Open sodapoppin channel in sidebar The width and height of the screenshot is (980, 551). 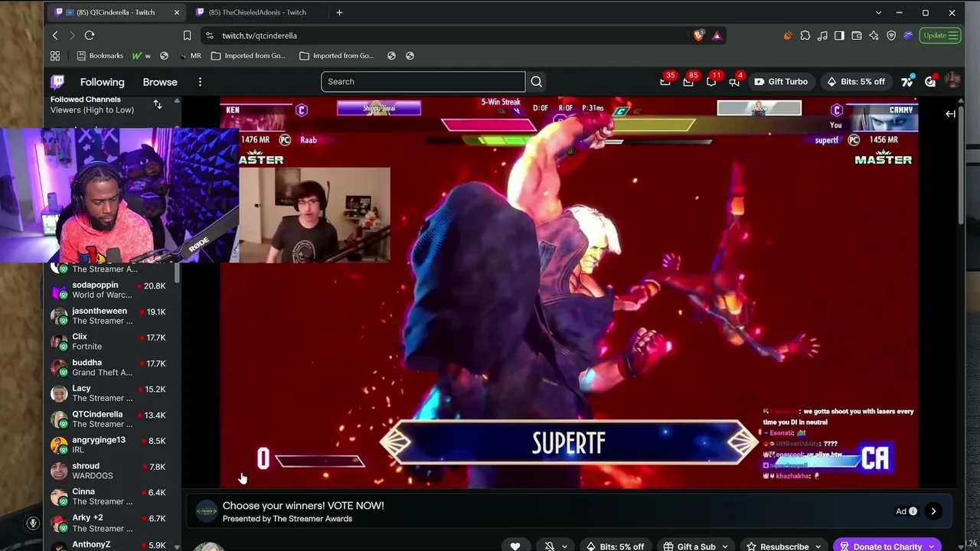tap(113, 290)
